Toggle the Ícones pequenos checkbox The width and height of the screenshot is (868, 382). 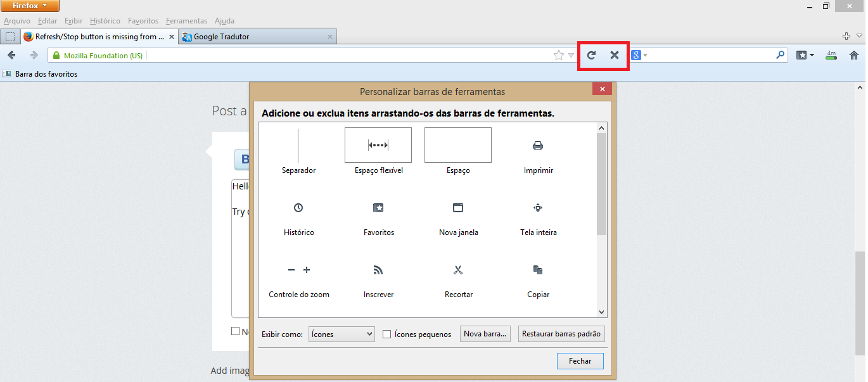tap(386, 334)
